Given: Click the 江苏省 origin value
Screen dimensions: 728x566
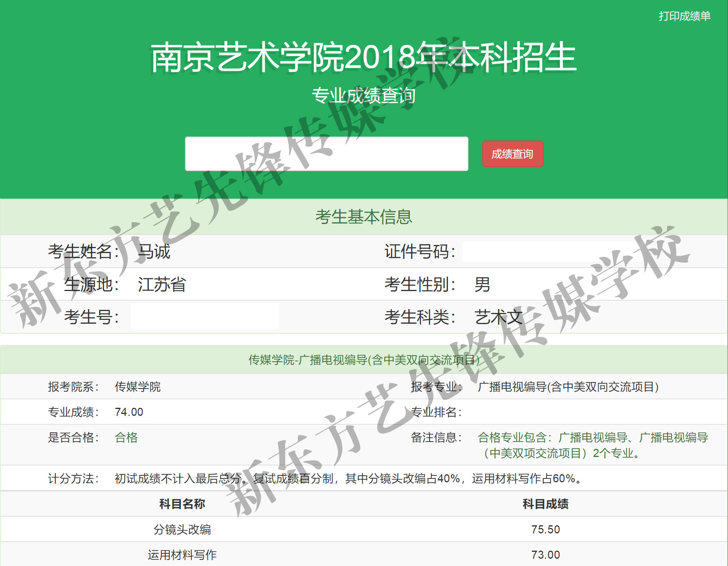Looking at the screenshot, I should [x=162, y=285].
